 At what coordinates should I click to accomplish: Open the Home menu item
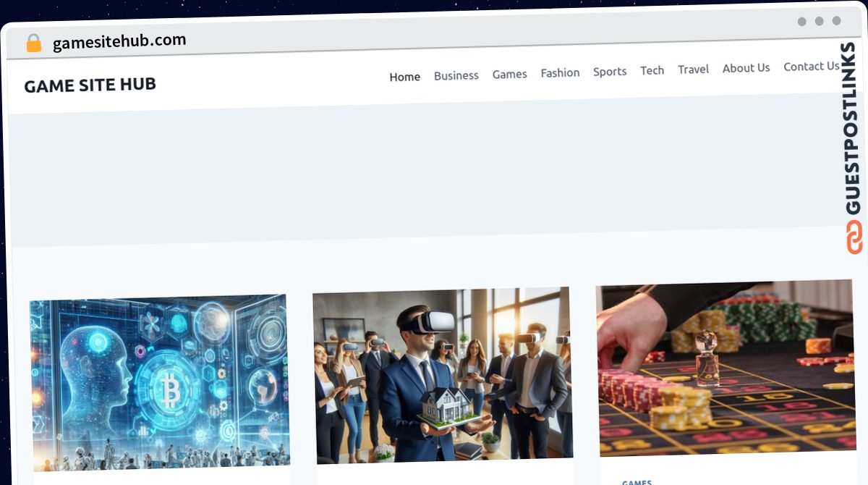pos(404,77)
